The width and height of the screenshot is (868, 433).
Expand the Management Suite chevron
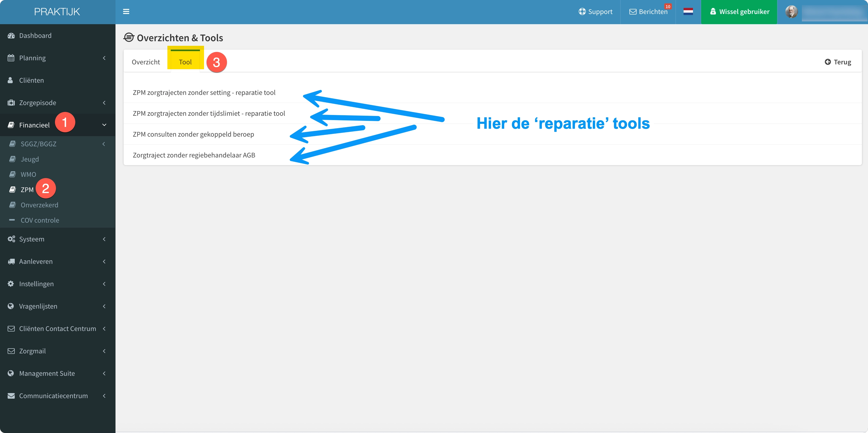coord(104,373)
